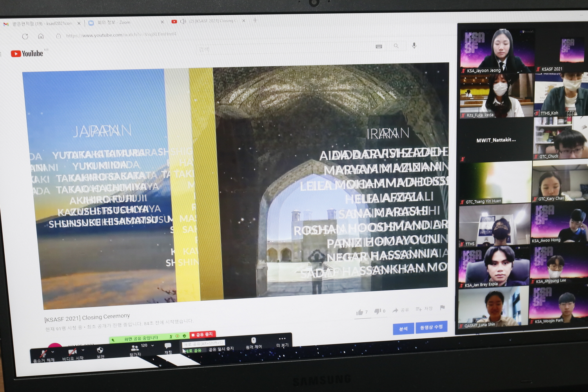Select the KSASF 2021 Closing YouTube tab

pos(208,21)
